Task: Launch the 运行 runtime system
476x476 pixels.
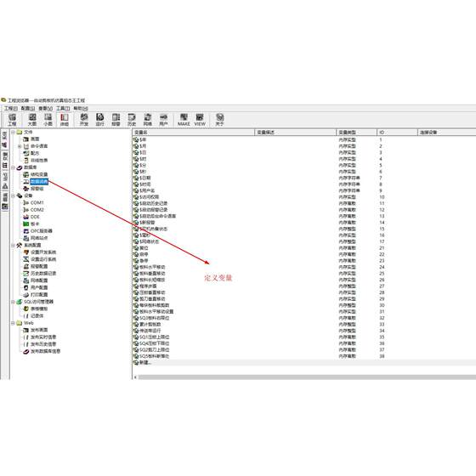Action: [100, 120]
